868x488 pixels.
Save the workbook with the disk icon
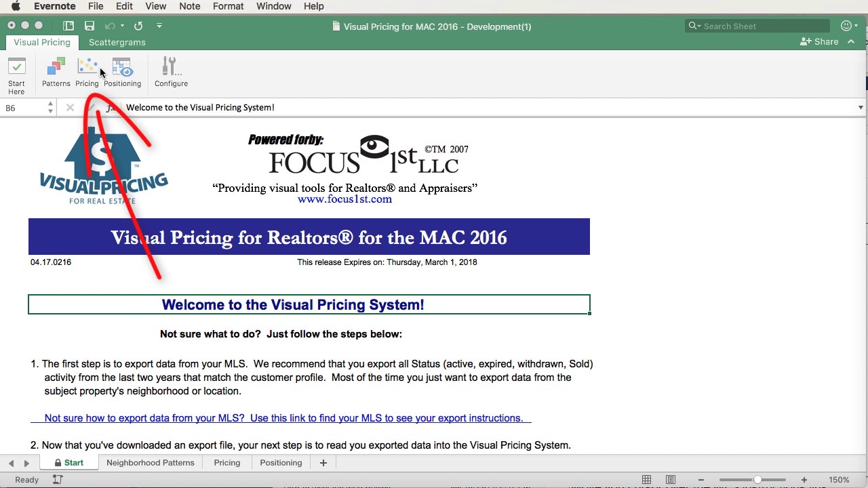click(90, 26)
